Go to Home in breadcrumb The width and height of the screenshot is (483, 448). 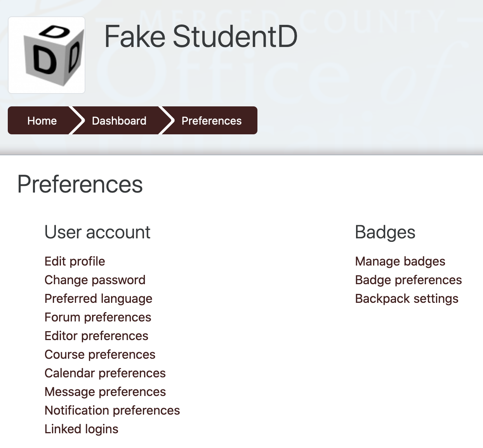point(42,121)
